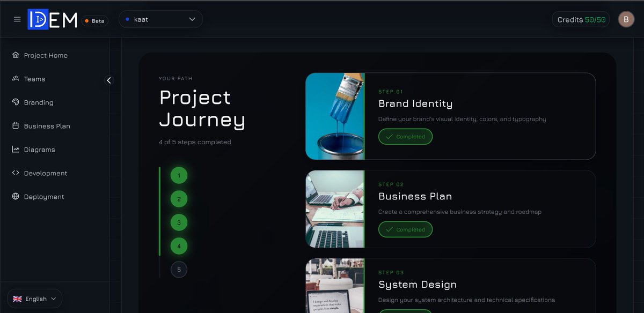Click the Project Journey heading
The height and width of the screenshot is (313, 644).
click(202, 109)
